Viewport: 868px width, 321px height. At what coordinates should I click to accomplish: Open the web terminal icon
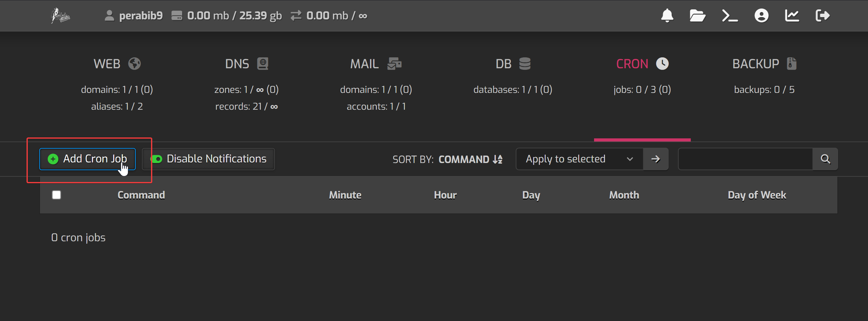[x=729, y=16]
